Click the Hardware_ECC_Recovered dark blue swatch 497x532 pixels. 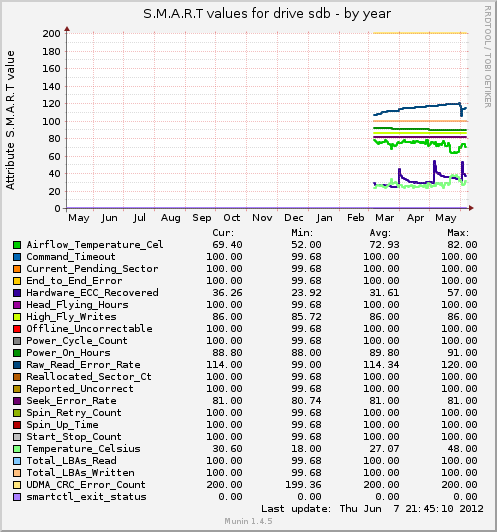tap(17, 293)
